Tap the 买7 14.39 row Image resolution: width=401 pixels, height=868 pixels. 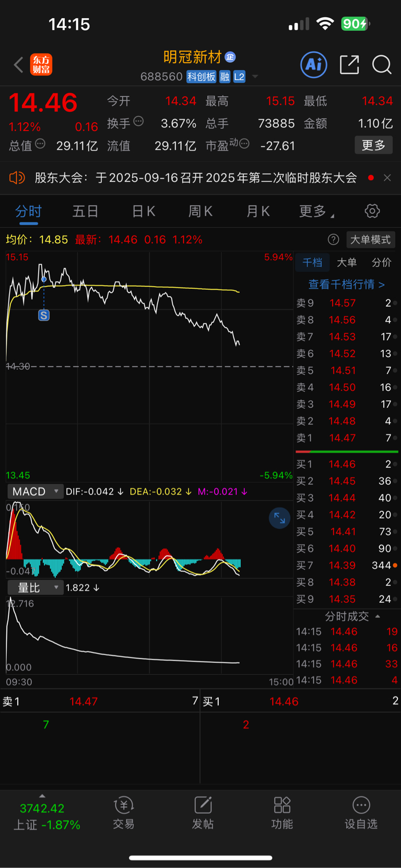point(346,565)
